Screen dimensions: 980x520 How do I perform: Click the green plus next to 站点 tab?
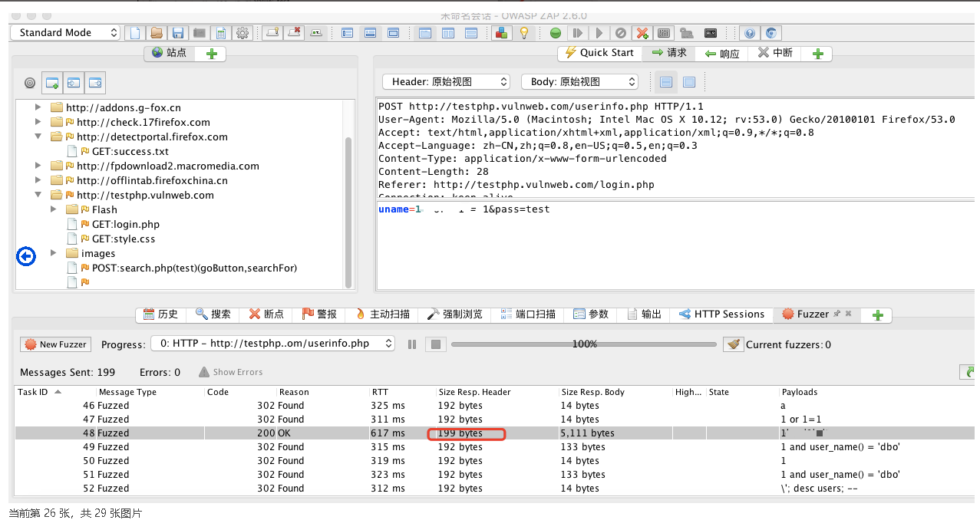[x=212, y=54]
